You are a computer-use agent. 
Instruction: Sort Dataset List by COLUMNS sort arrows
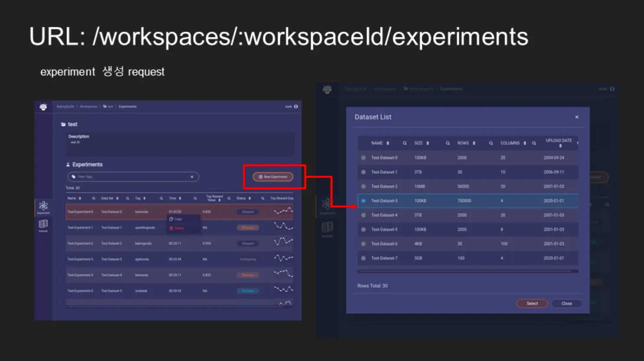tap(525, 143)
